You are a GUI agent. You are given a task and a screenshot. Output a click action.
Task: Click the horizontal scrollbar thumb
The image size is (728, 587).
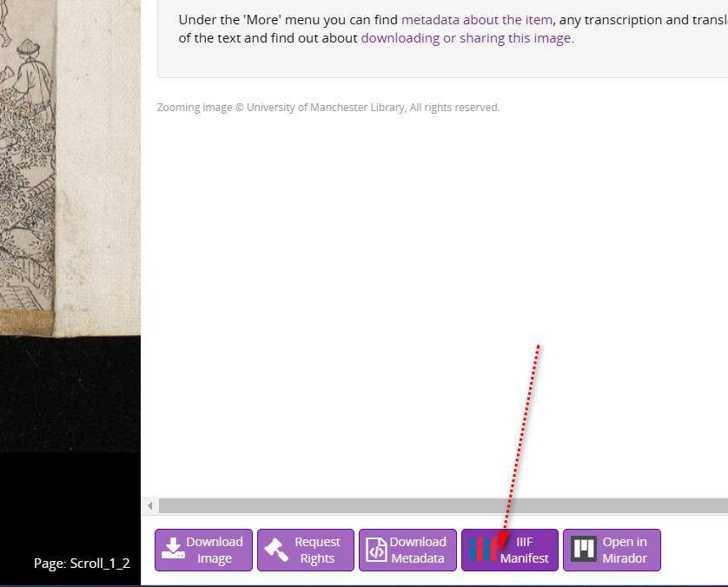(x=434, y=505)
